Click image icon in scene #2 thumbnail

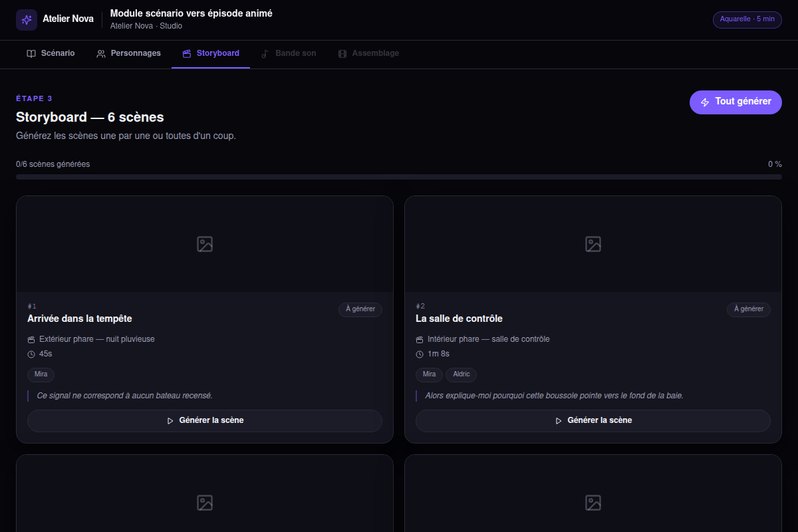593,244
